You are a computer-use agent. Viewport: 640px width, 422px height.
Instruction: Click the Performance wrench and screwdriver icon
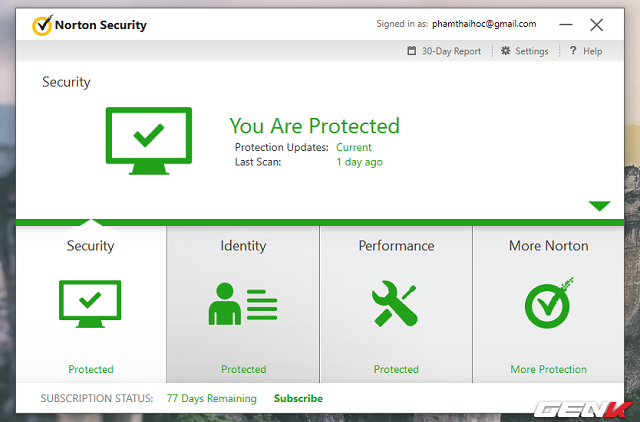(x=396, y=303)
